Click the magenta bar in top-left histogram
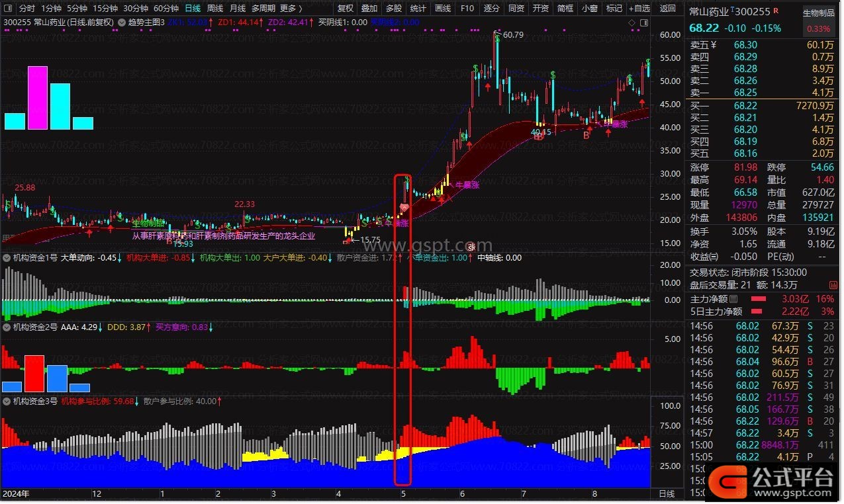The image size is (844, 504). pos(37,98)
